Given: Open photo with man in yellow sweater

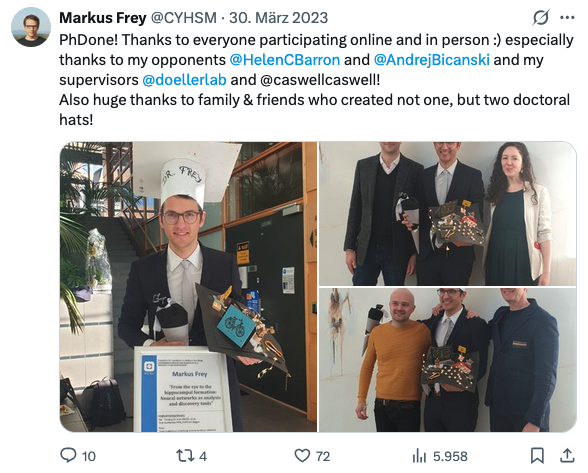Looking at the screenshot, I should point(447,360).
